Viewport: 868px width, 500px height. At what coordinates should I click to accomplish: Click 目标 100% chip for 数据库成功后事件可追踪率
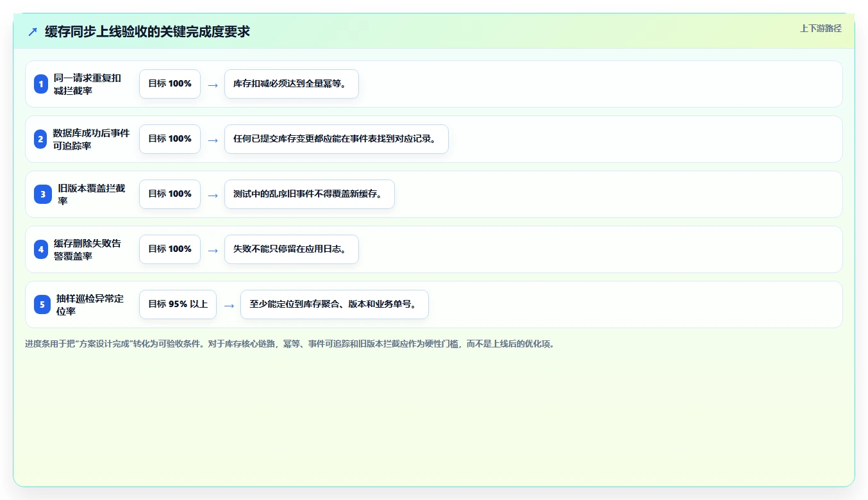click(170, 139)
